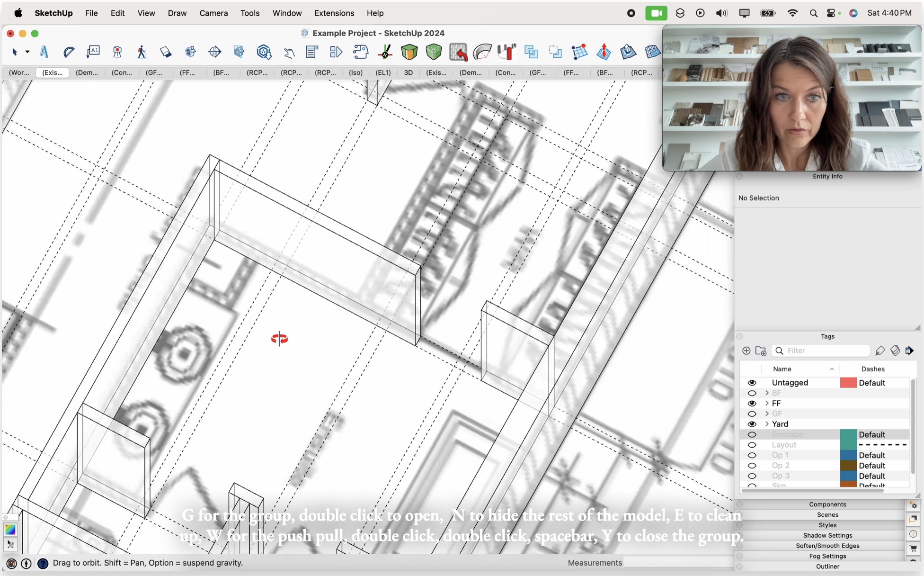Activate the Walk tool
The image size is (924, 576).
[142, 52]
